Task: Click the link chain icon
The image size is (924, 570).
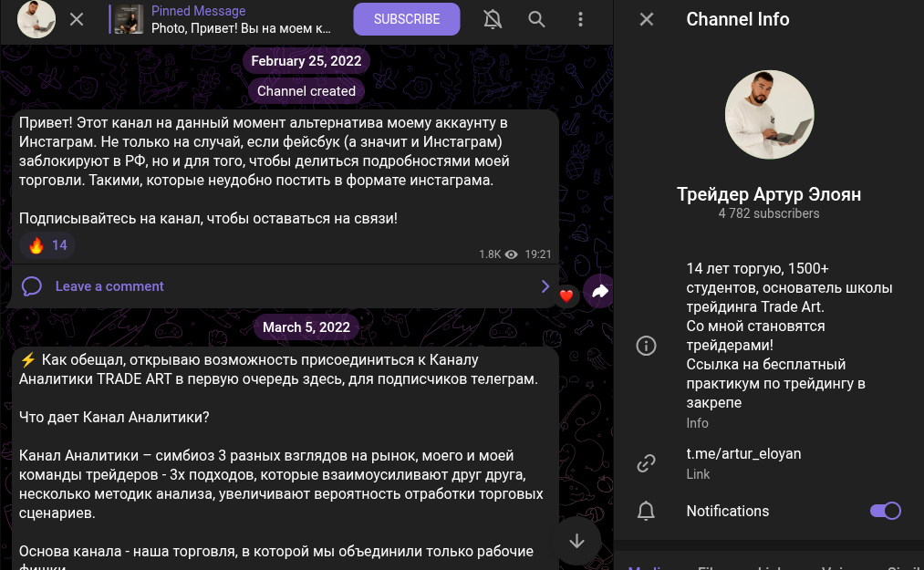Action: pyautogui.click(x=646, y=463)
